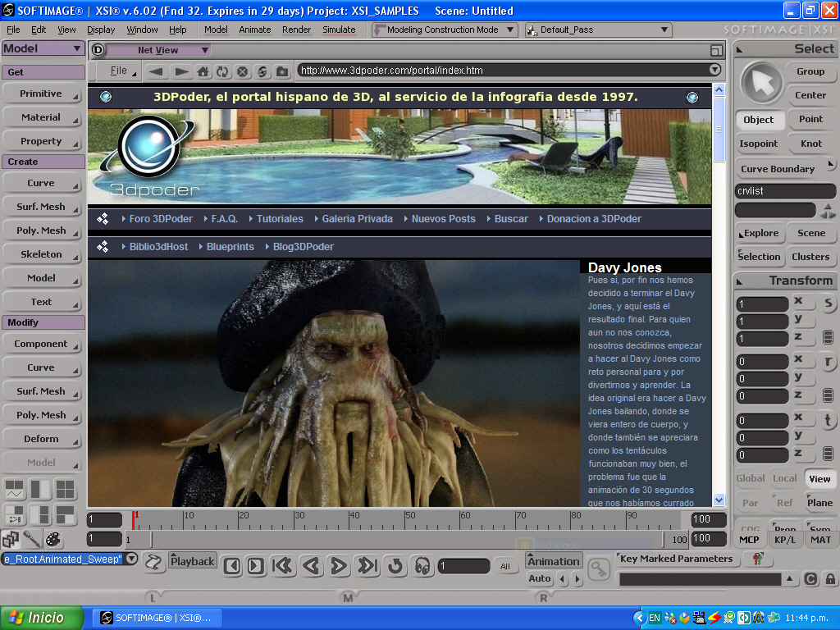Screen dimensions: 840x630
Task: Refresh the Net View page
Action: [222, 71]
